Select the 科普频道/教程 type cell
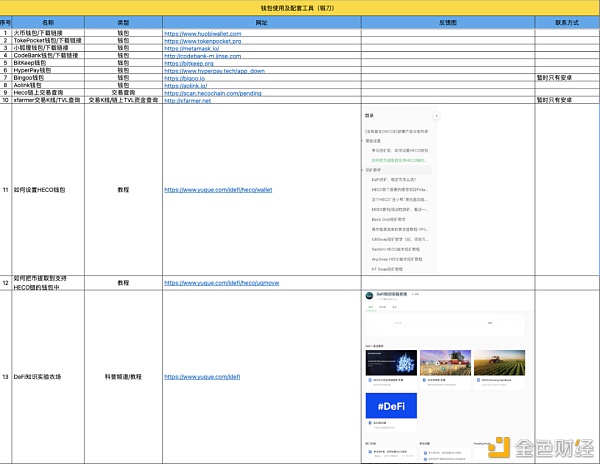 click(123, 377)
